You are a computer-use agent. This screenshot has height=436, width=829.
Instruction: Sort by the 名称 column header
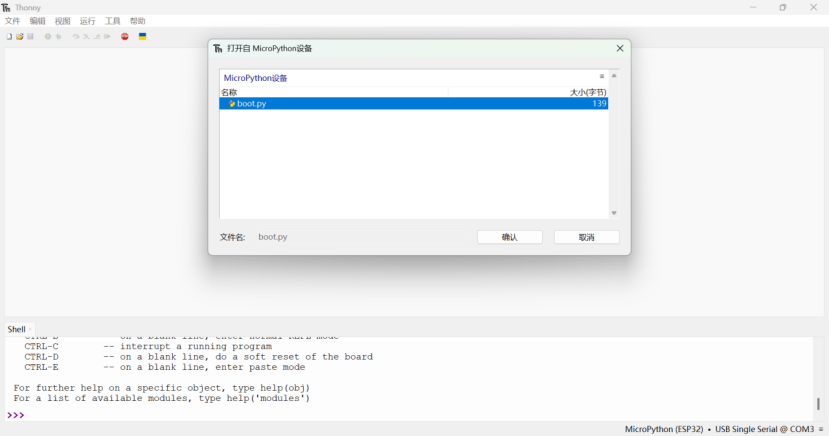[x=334, y=92]
